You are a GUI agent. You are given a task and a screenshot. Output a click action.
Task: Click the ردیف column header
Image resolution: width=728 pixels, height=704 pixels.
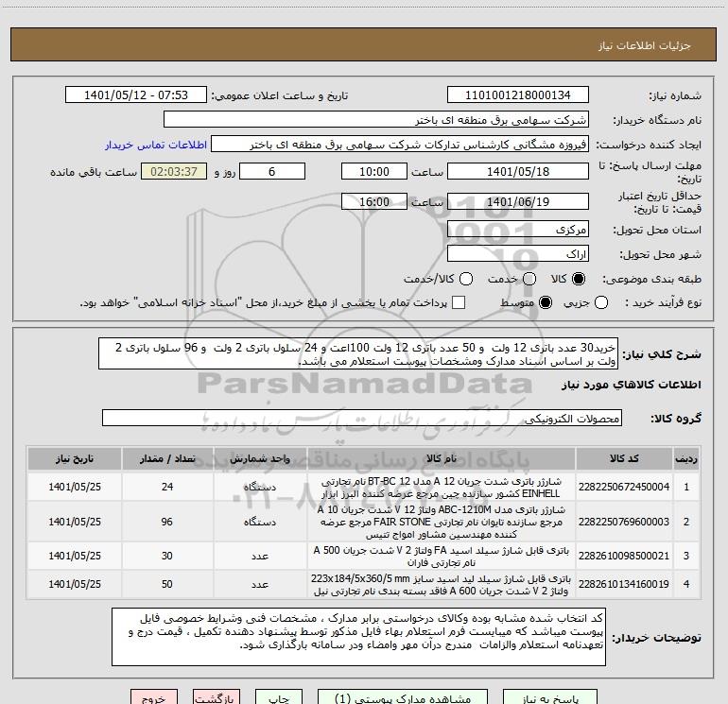686,458
